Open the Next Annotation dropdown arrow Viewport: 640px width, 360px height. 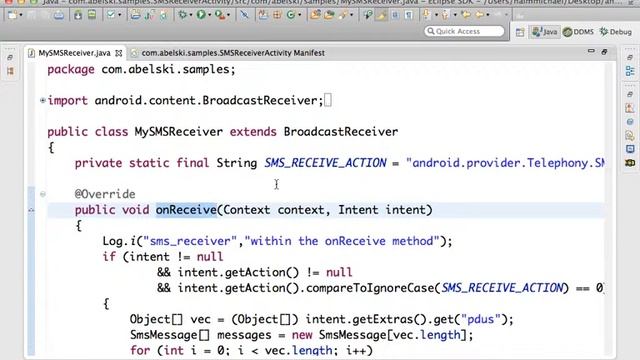click(x=436, y=15)
